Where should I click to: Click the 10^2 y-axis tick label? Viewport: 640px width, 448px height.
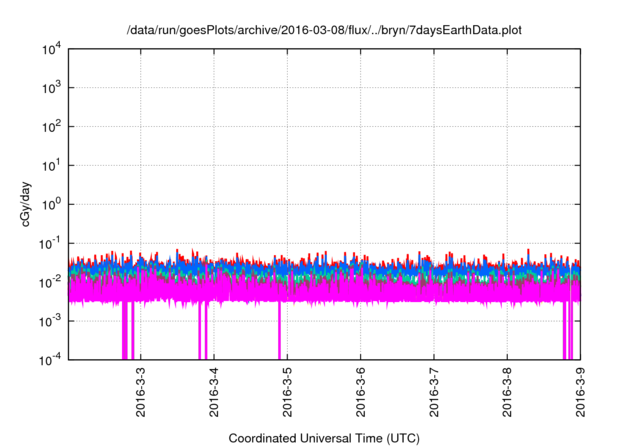coord(52,126)
